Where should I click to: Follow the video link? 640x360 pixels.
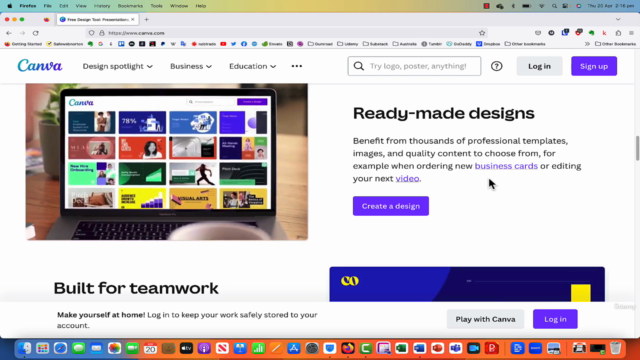click(x=407, y=179)
